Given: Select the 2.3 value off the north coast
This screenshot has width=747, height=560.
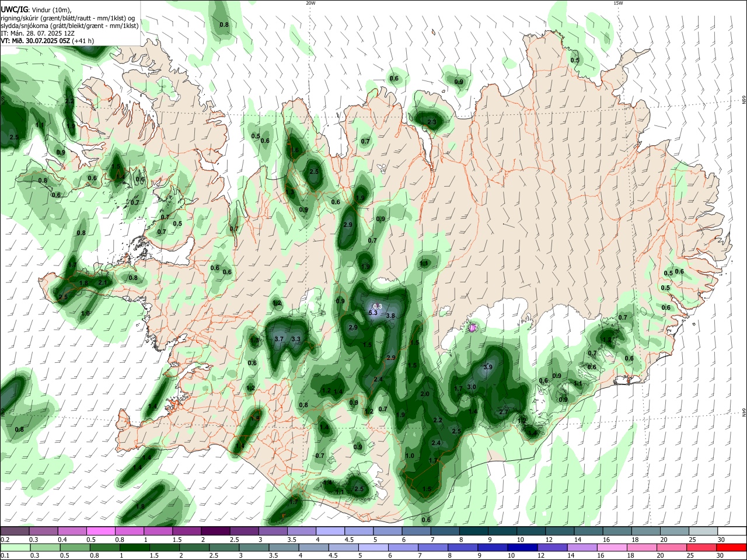Looking at the screenshot, I should point(432,122).
